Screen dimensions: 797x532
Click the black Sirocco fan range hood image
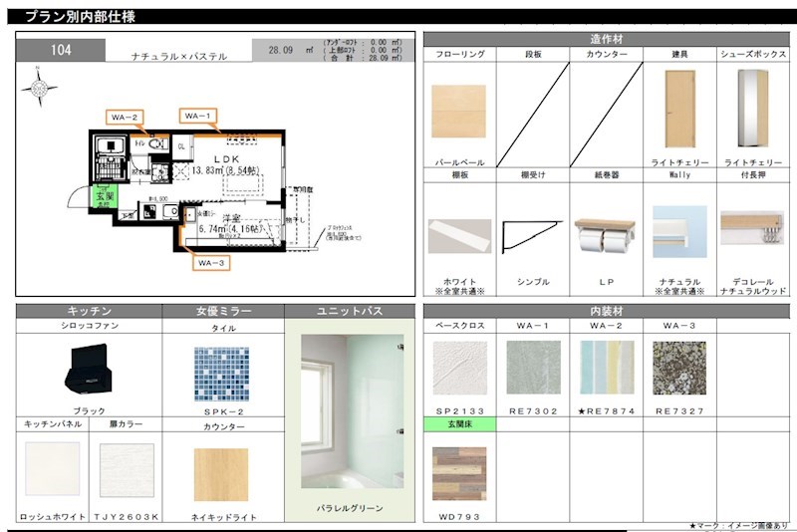click(89, 371)
